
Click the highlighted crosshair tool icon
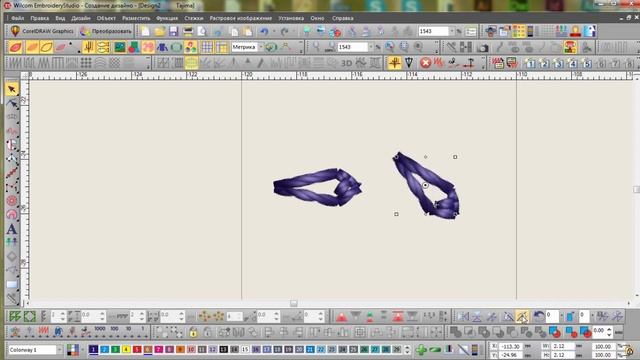coord(395,63)
